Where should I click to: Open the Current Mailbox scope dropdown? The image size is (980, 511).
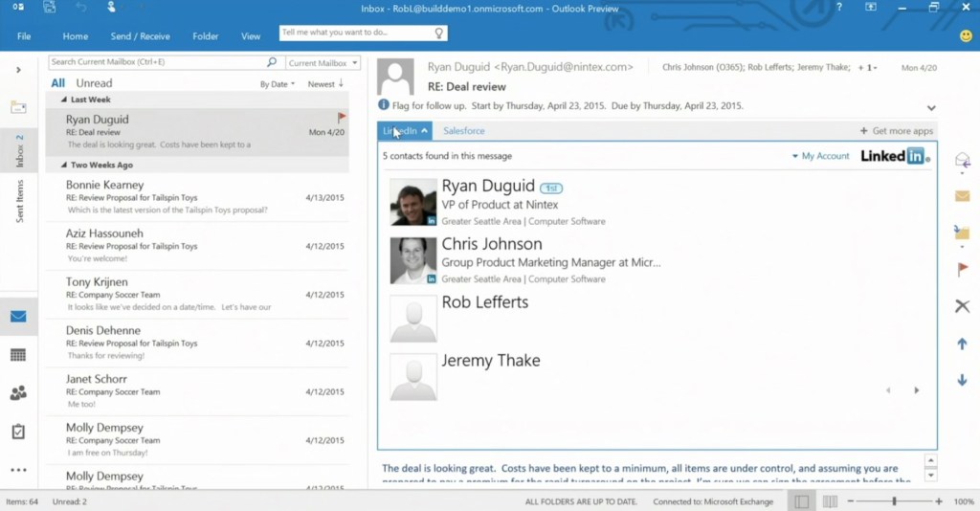click(323, 63)
